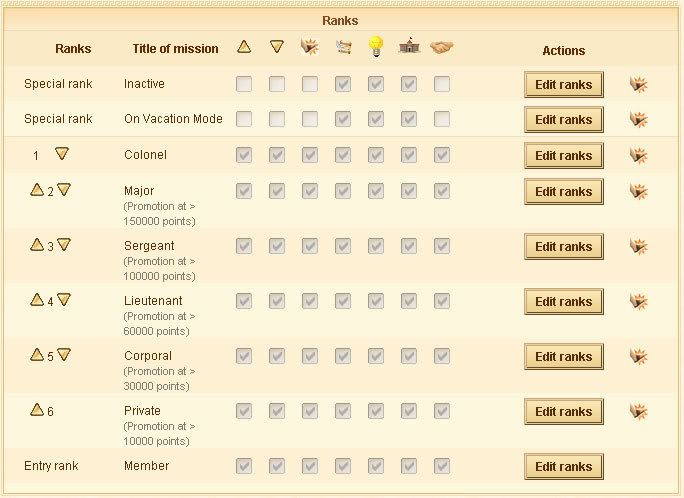Click the lightbulb column header icon
The image size is (684, 498).
(376, 46)
